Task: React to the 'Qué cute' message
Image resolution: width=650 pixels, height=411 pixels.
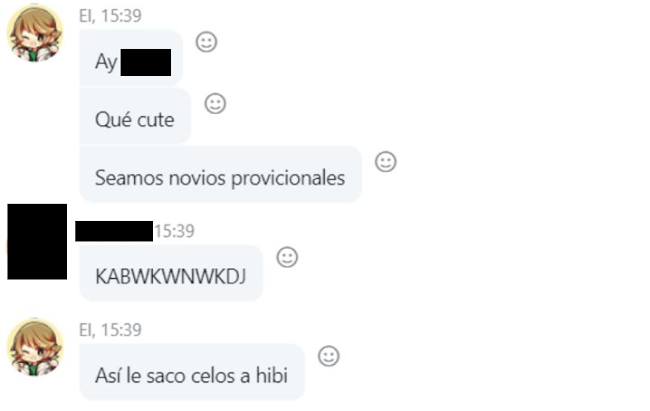Action: click(215, 103)
